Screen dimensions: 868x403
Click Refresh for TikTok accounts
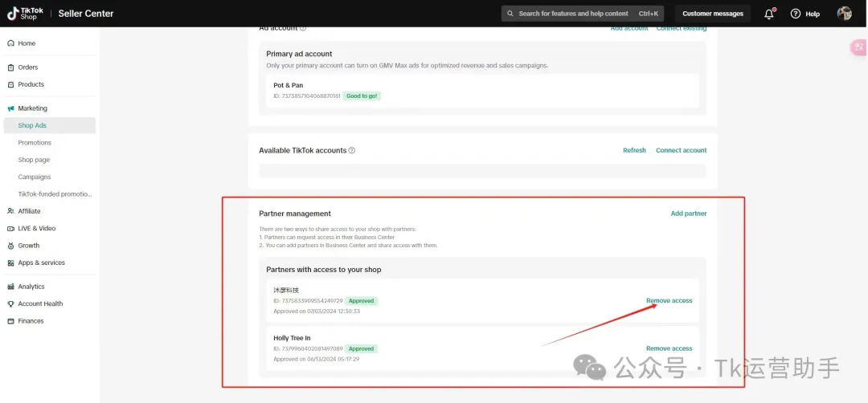(634, 150)
